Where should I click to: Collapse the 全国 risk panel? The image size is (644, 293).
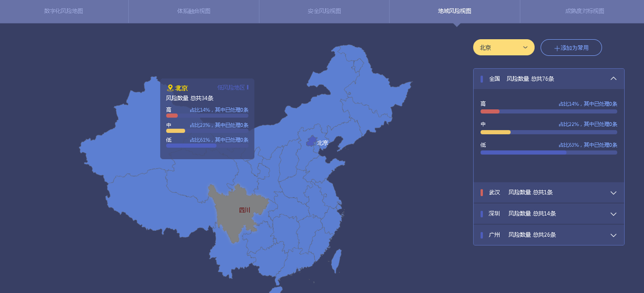point(613,79)
